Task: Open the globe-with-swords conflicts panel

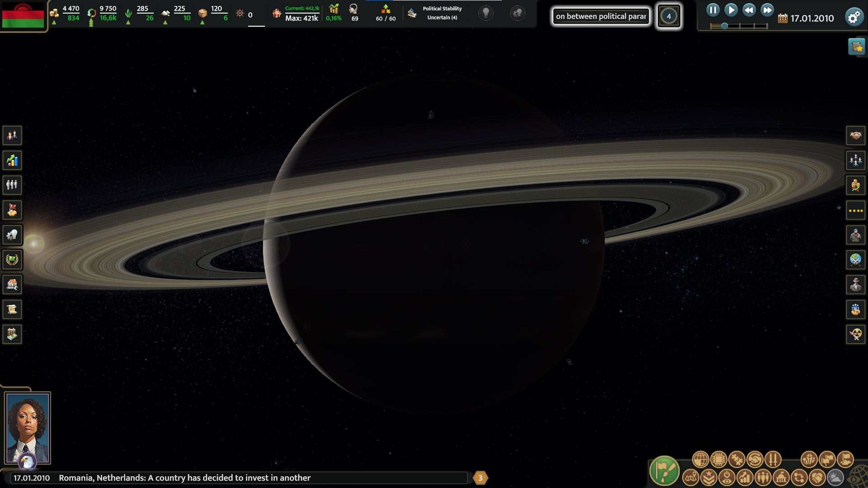Action: click(x=855, y=258)
